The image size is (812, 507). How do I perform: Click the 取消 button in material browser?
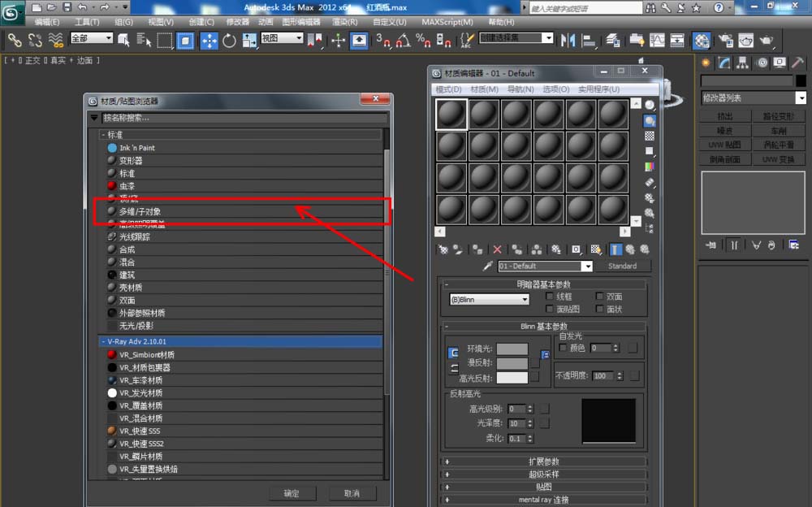tap(352, 493)
